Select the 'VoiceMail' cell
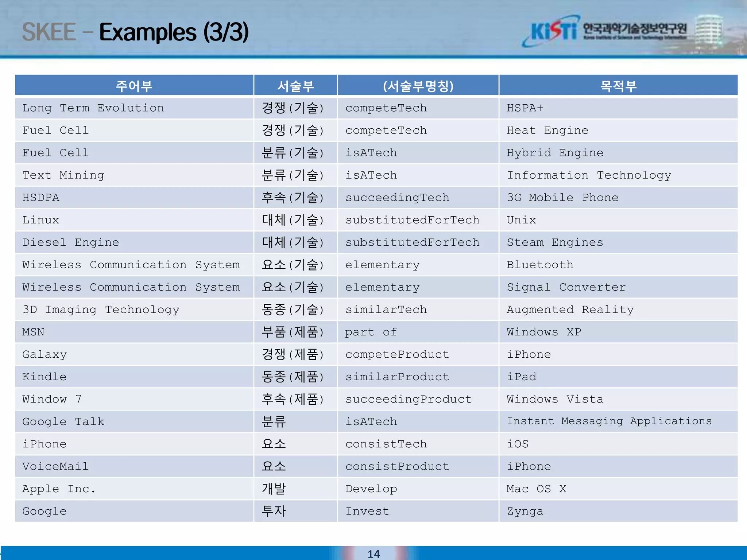 [134, 467]
